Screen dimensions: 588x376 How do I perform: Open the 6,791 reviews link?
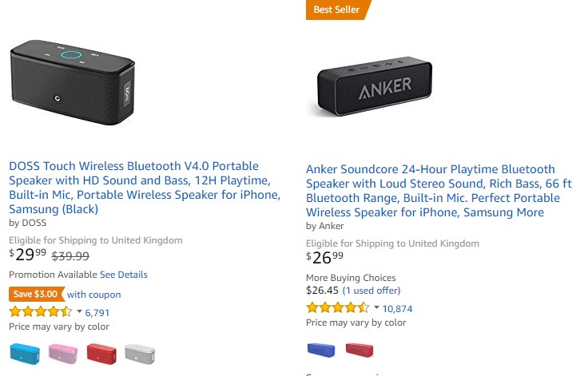pos(97,313)
